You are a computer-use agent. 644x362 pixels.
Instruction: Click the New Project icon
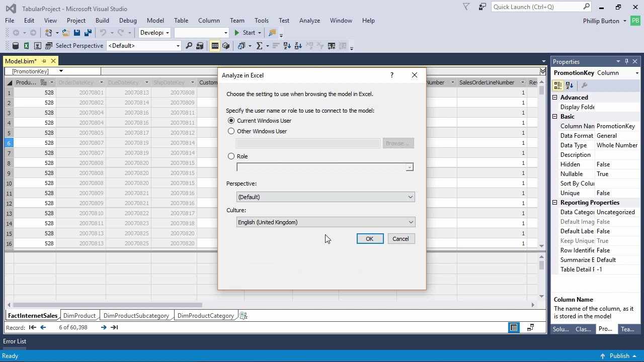click(x=48, y=33)
